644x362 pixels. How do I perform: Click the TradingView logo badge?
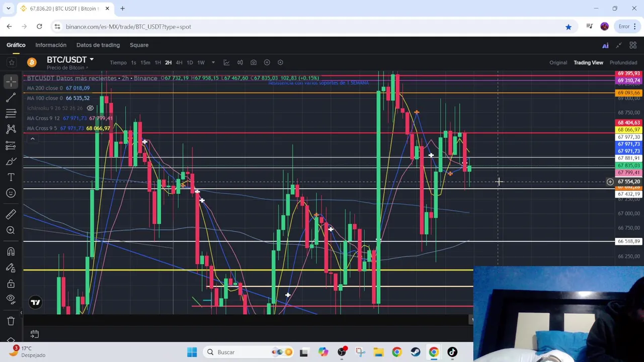click(x=35, y=302)
